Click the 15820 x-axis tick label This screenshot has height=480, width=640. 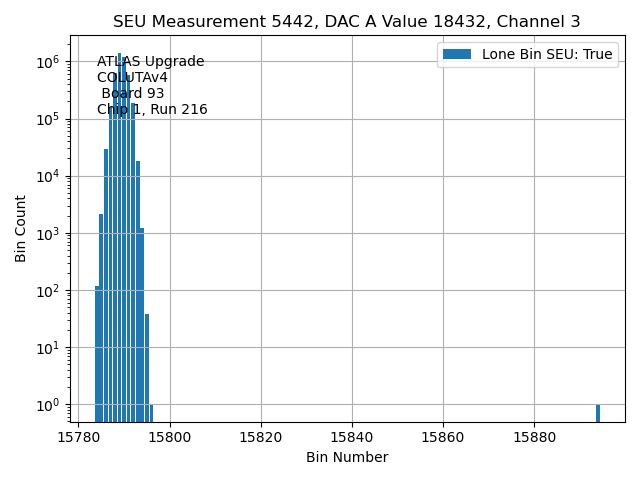261,437
